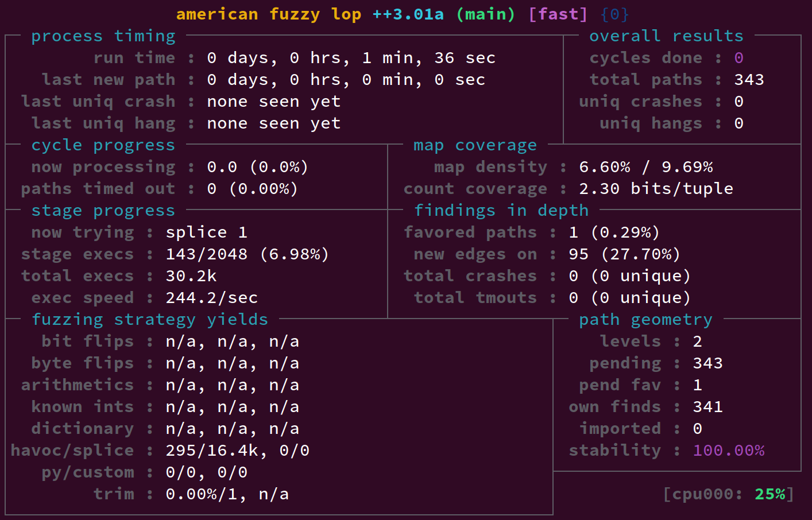Screen dimensions: 812x520
Task: Select trim value '0.00%/1, n/a'
Action: pyautogui.click(x=227, y=494)
